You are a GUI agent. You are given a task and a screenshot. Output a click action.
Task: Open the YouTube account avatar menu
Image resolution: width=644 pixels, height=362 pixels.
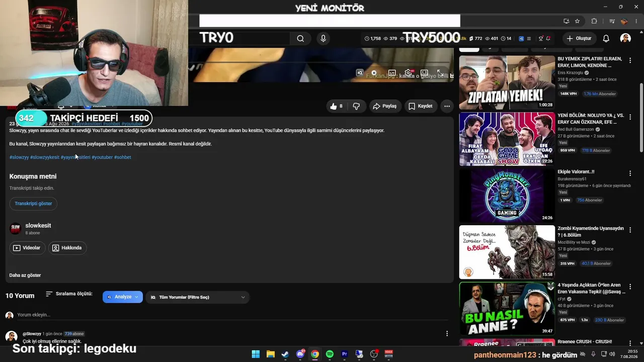[625, 38]
